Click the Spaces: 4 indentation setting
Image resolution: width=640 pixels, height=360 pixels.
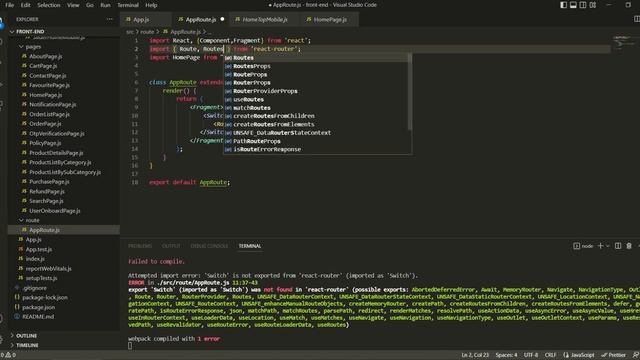506,355
